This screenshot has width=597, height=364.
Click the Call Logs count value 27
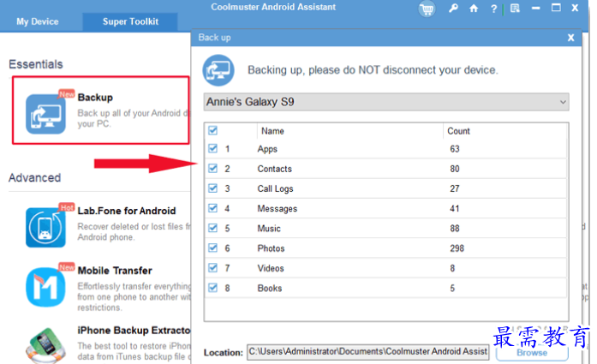coord(455,188)
